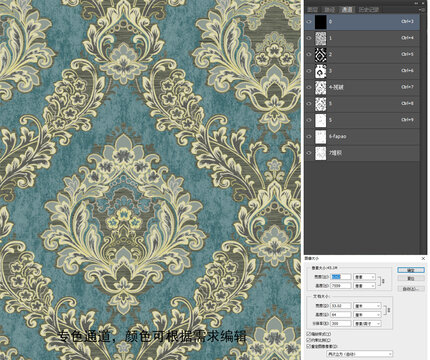The width and height of the screenshot is (430, 360).
Task: Toggle the eye icon of the Ctrl+9 channel
Action: point(309,120)
